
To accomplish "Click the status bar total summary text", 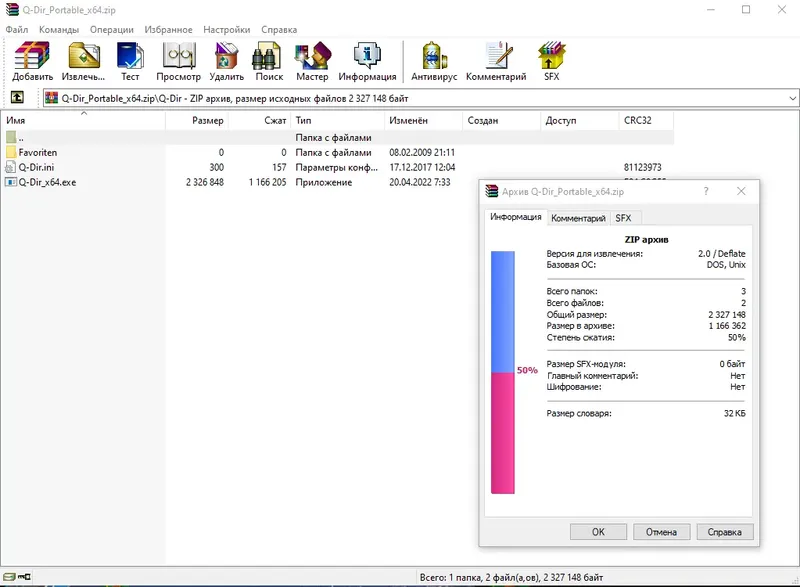I will (x=511, y=577).
